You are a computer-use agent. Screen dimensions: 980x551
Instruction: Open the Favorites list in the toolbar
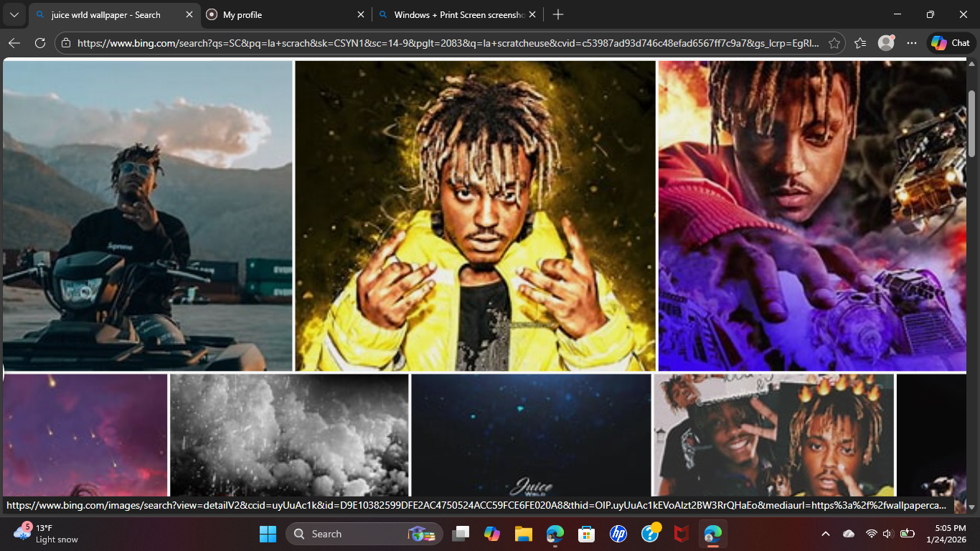[860, 43]
